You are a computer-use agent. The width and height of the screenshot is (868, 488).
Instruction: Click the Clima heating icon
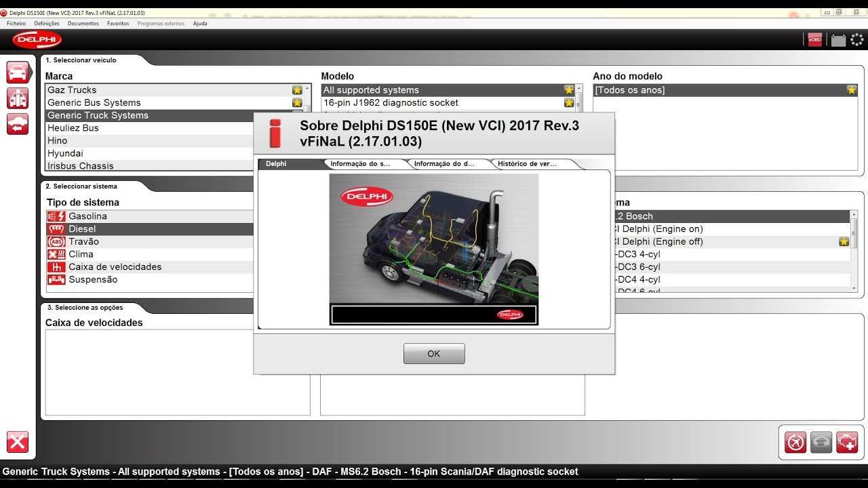pyautogui.click(x=56, y=254)
